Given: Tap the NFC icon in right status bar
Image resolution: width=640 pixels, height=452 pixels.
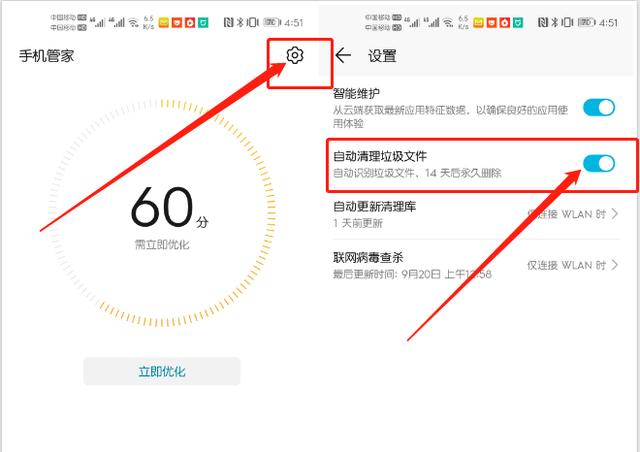Looking at the screenshot, I should 543,22.
